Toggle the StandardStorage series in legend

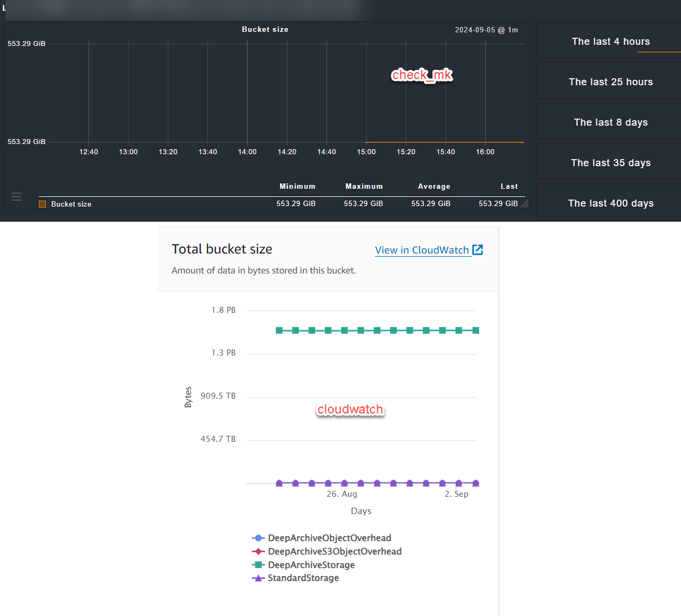(x=303, y=578)
